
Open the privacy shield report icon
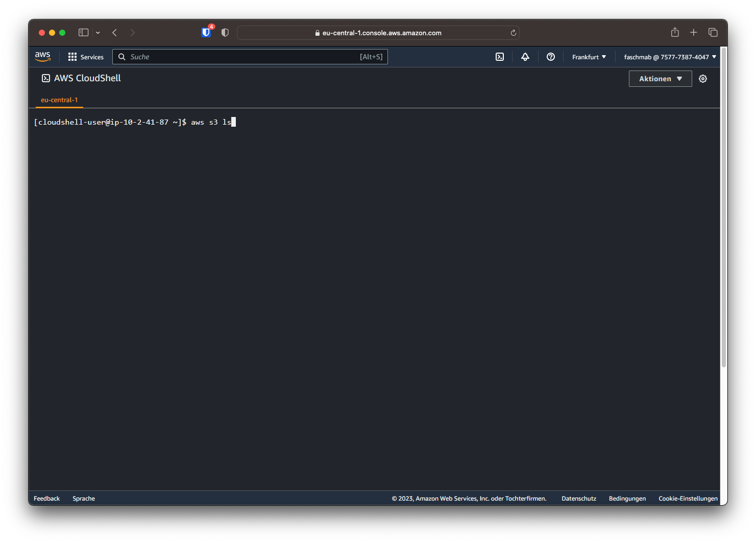(x=225, y=33)
